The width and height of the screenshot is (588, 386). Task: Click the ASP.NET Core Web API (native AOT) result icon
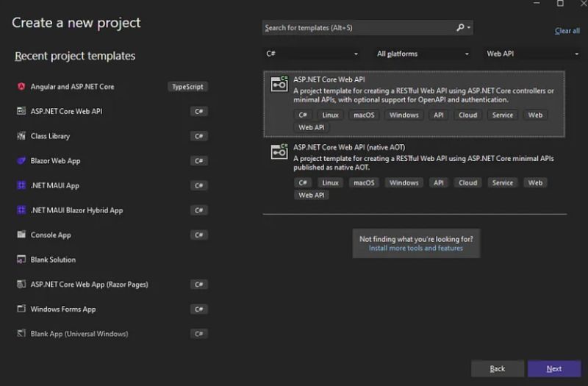pos(279,151)
